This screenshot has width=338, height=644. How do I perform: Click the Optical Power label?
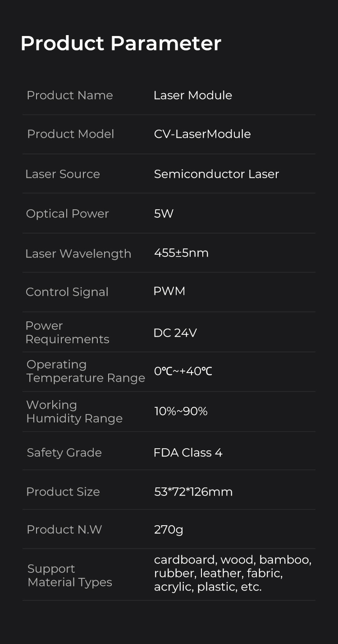[68, 214]
